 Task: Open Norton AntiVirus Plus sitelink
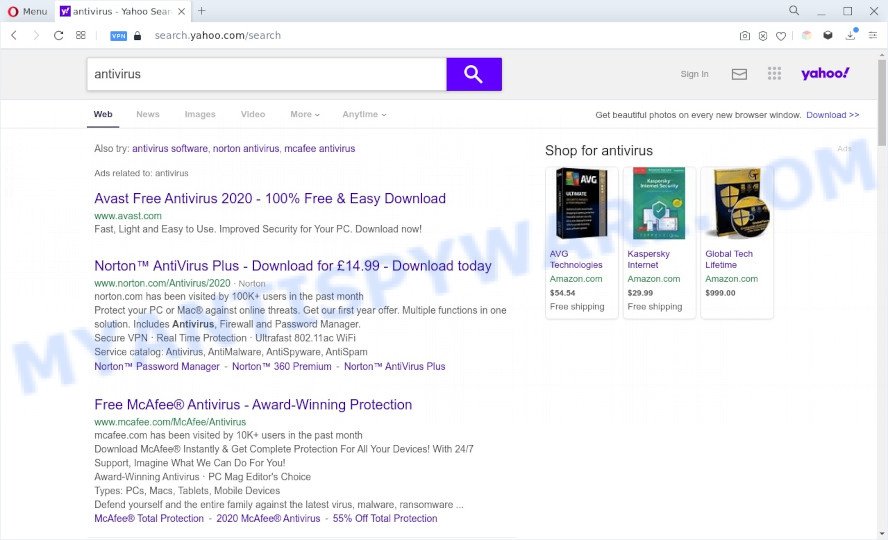click(x=395, y=366)
